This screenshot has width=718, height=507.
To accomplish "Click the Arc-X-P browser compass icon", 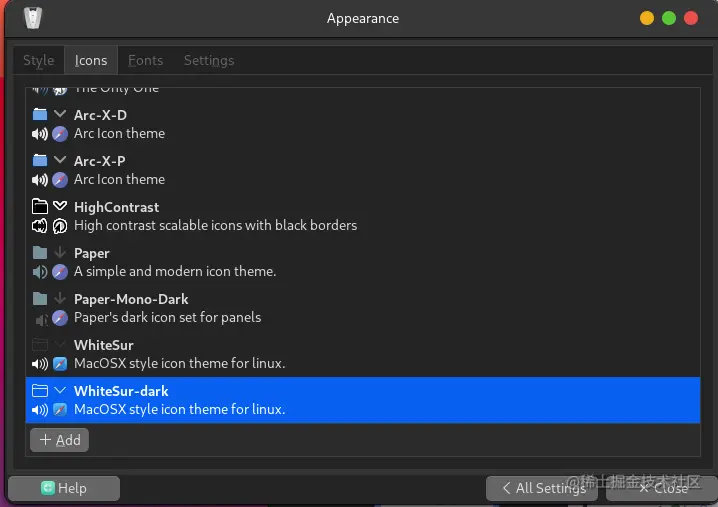I will (60, 180).
